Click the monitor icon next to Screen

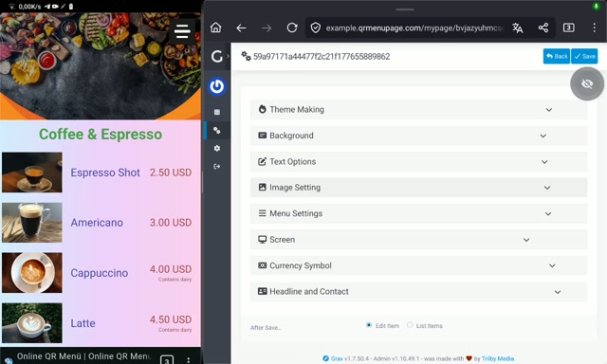point(262,240)
